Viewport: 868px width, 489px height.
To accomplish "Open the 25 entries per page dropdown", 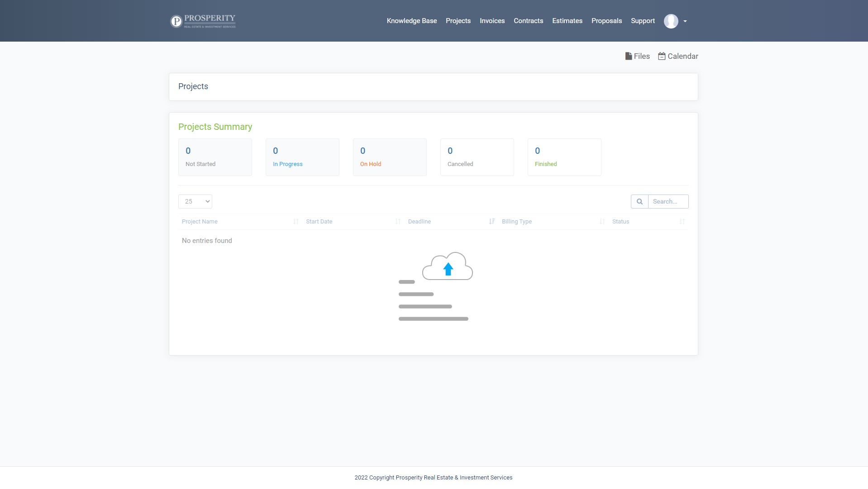I will (195, 202).
